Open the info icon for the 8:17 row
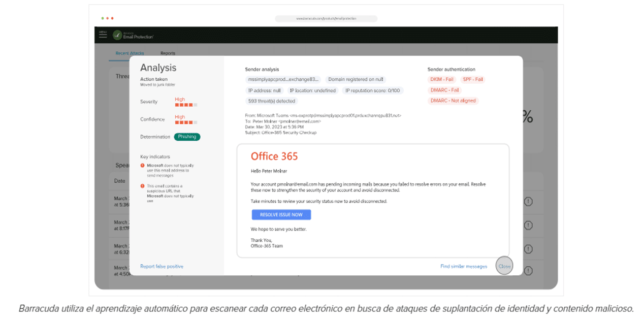 528,225
